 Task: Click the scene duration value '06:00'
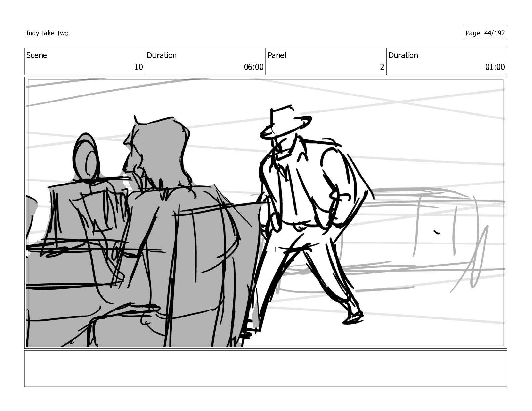(x=254, y=67)
